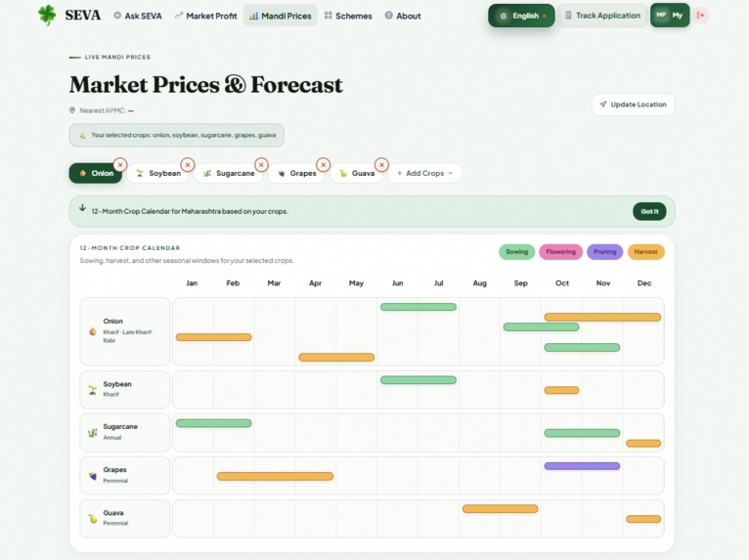Click the SEVA clover logo
The width and height of the screenshot is (749, 560).
[x=47, y=16]
